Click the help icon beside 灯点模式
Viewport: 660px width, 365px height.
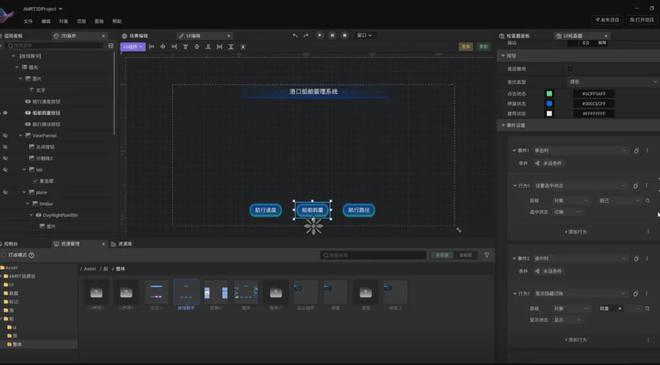pyautogui.click(x=32, y=255)
